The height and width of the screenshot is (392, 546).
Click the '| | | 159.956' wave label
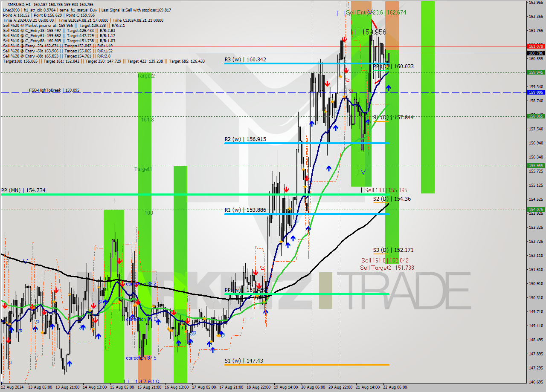(369, 32)
